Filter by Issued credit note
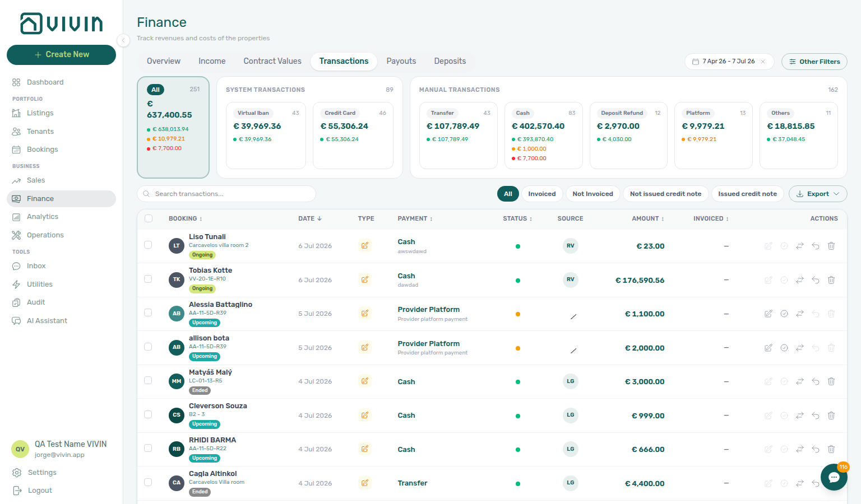 pyautogui.click(x=747, y=194)
